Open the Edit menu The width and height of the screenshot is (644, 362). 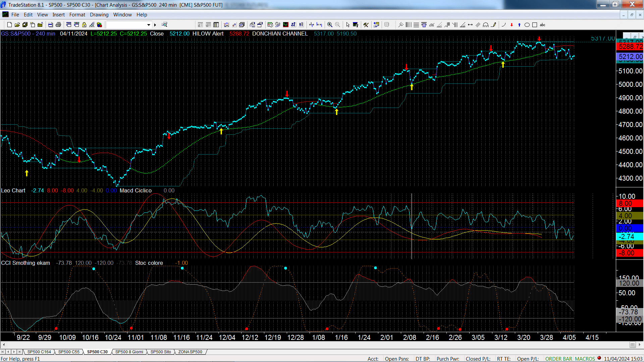point(28,15)
